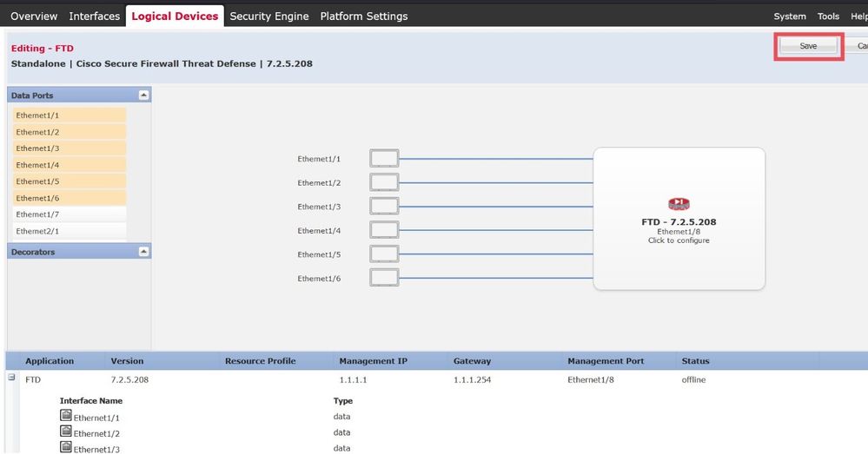Screen dimensions: 868x454
Task: Click the Application column header
Action: coord(50,360)
